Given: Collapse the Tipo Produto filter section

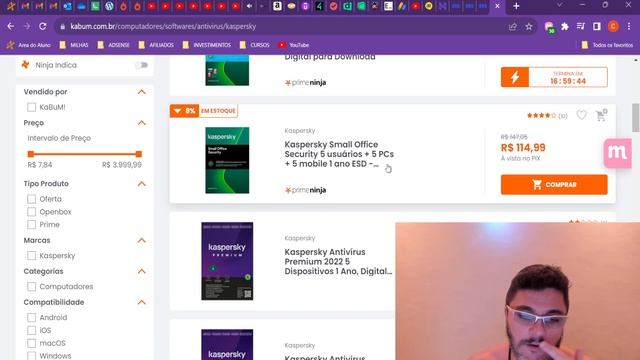Looking at the screenshot, I should coord(142,184).
